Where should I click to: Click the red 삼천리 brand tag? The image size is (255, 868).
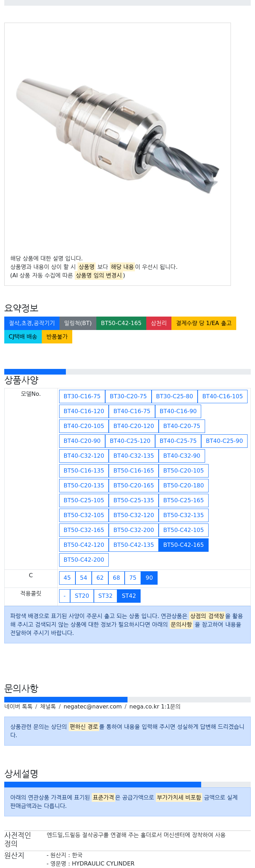(x=159, y=323)
